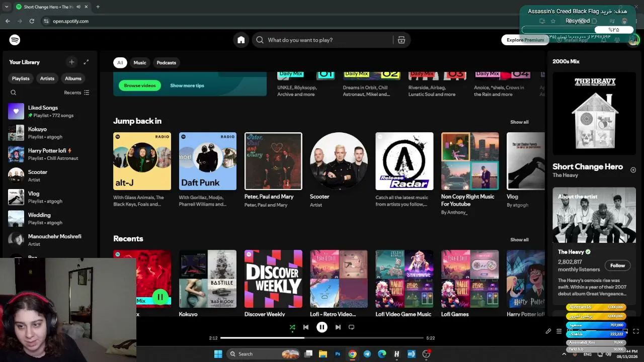Open the alt-J Radio card
This screenshot has height=362, width=644.
(x=142, y=170)
